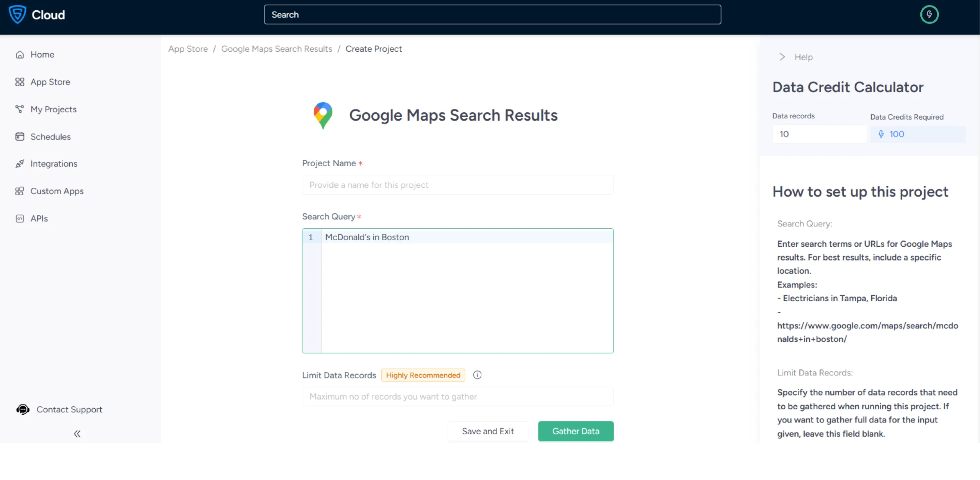Click the Help label in right panel
The width and height of the screenshot is (980, 480).
pyautogui.click(x=804, y=57)
